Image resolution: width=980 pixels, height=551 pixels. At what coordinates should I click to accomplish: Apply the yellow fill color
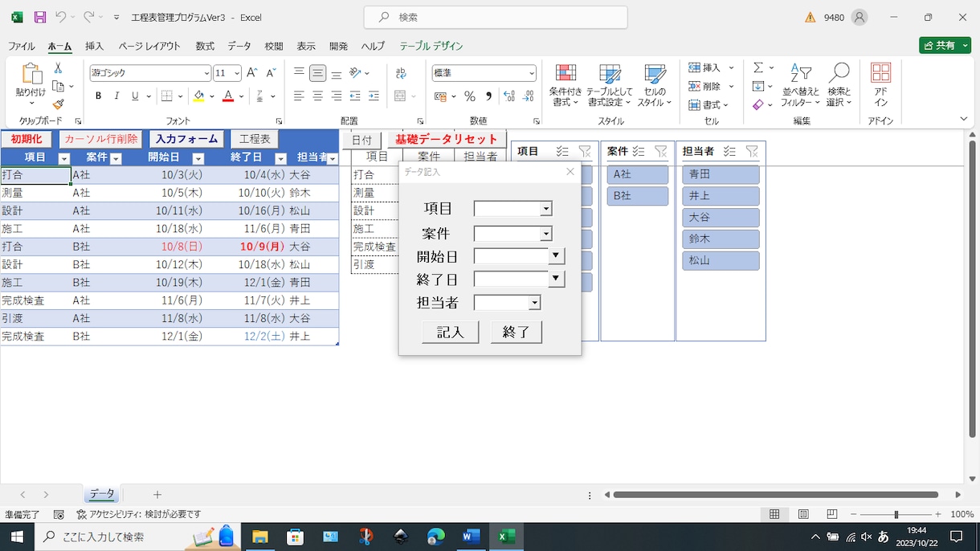198,96
